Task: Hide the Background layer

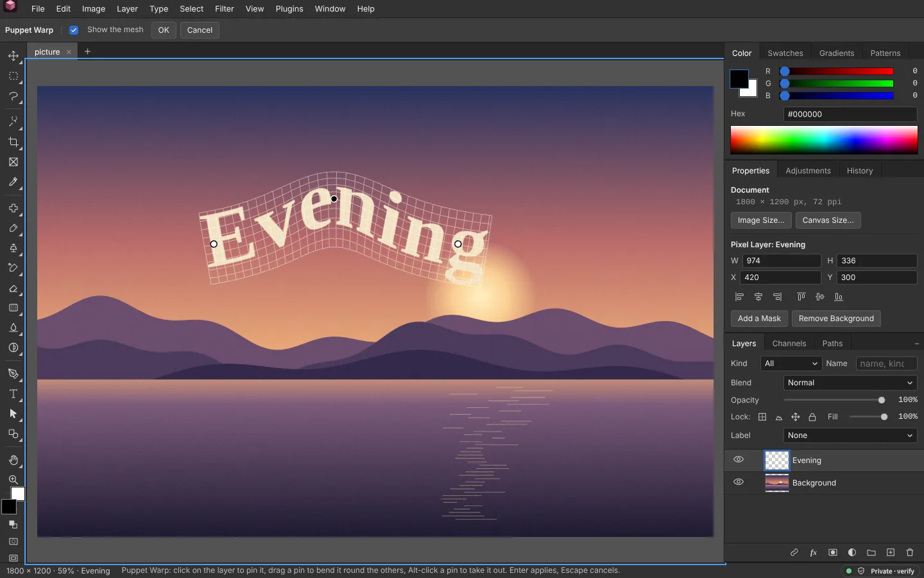Action: pyautogui.click(x=739, y=482)
